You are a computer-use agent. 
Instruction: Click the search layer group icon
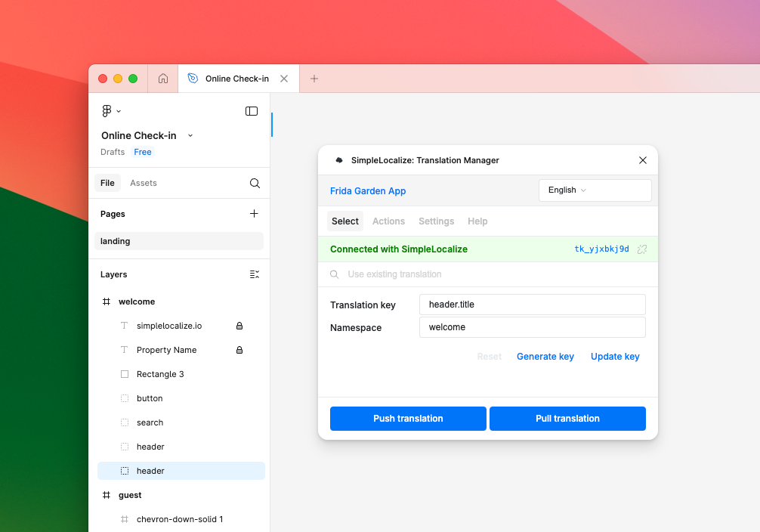[125, 423]
